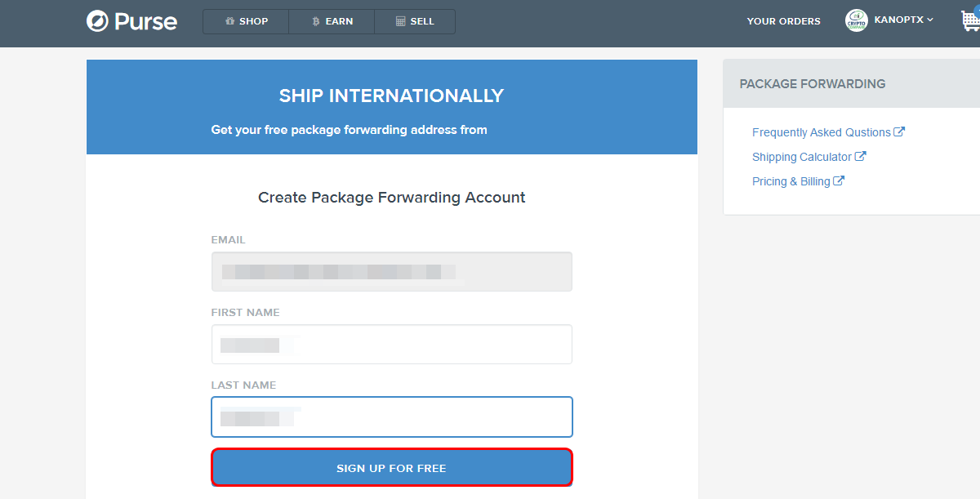Open the Frequently Asked Qustions link
Viewport: 980px width, 499px height.
coord(821,132)
